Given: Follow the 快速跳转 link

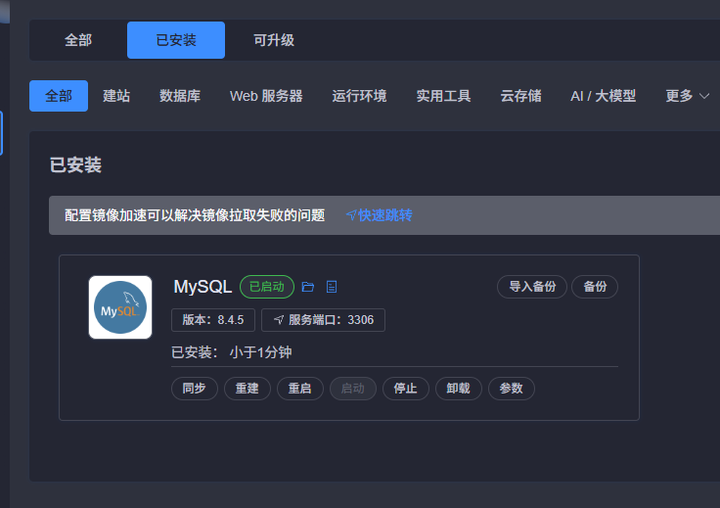Looking at the screenshot, I should click(379, 215).
